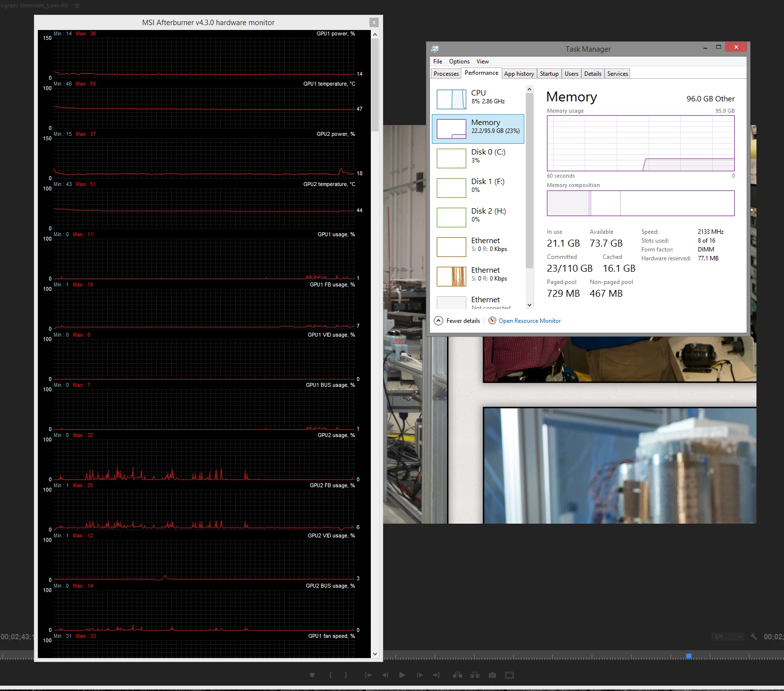Select Memory in performance list

point(478,128)
